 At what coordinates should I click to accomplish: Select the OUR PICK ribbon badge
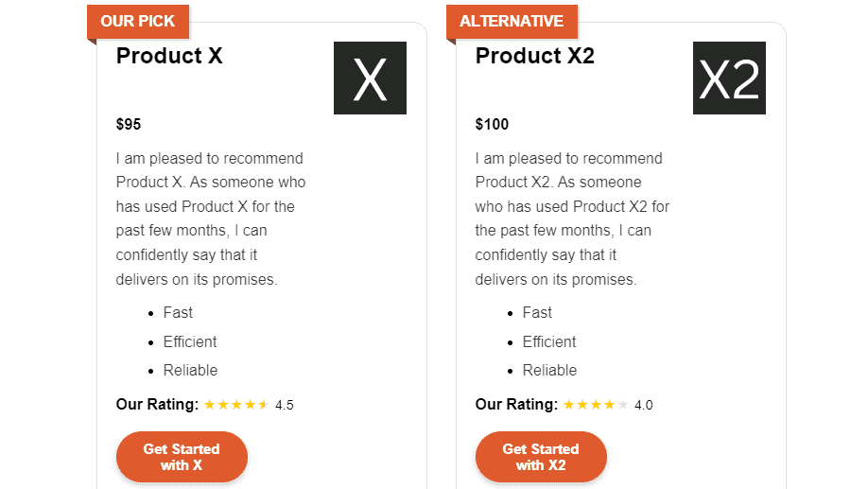(138, 22)
